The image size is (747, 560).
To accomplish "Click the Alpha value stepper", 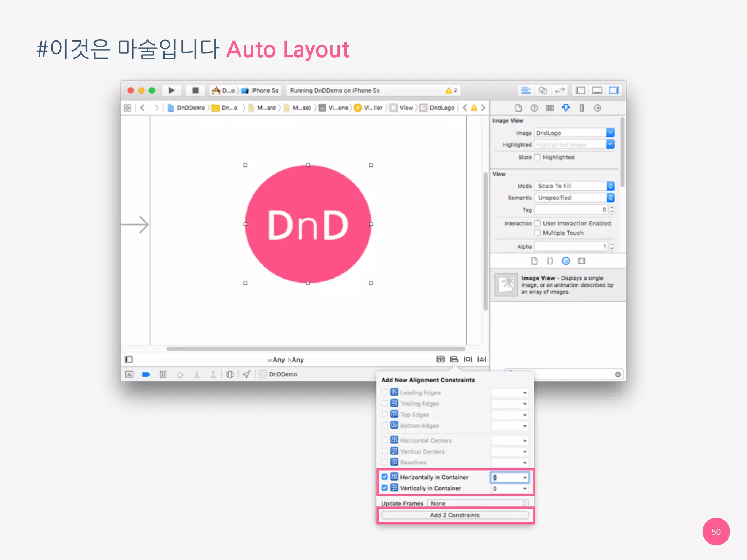I will pyautogui.click(x=612, y=246).
